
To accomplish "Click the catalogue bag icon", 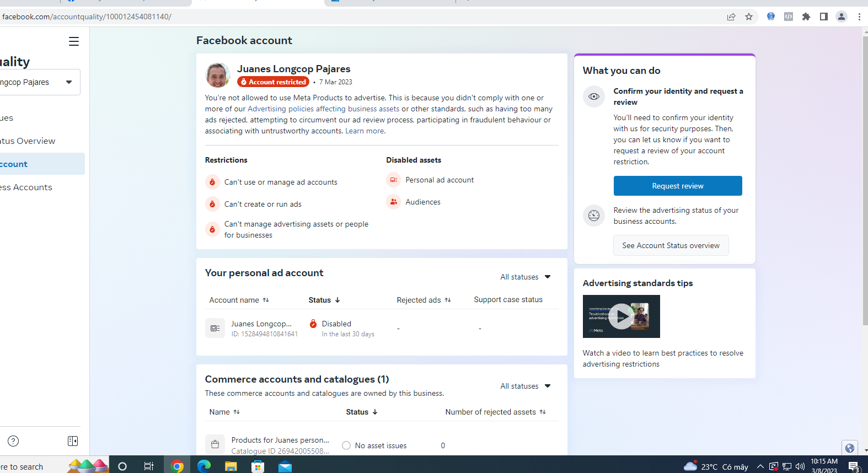I will click(215, 444).
